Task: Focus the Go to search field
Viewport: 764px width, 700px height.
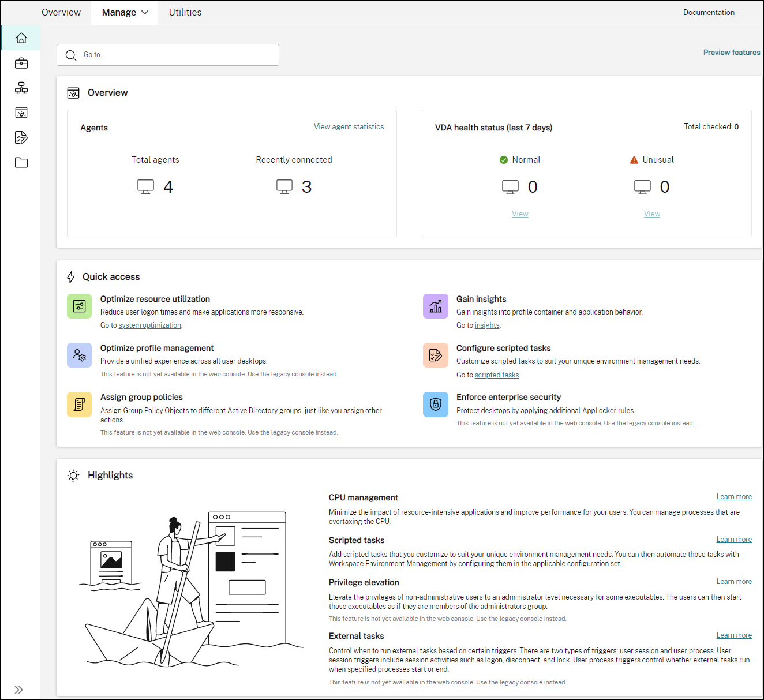Action: 168,55
